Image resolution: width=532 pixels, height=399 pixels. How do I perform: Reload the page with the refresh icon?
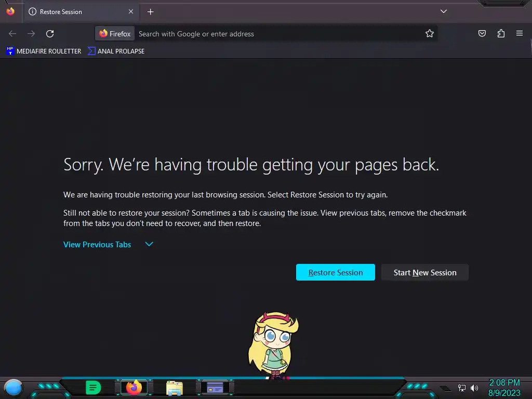(x=50, y=34)
